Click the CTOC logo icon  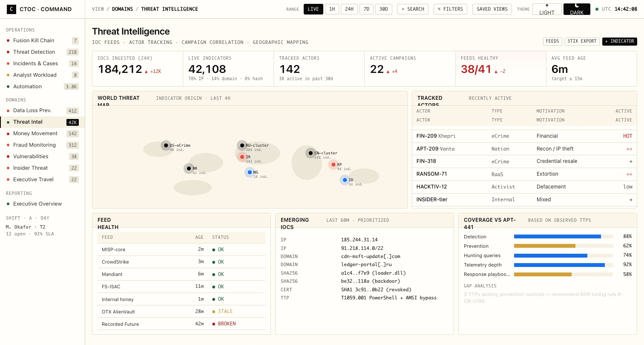[x=12, y=9]
